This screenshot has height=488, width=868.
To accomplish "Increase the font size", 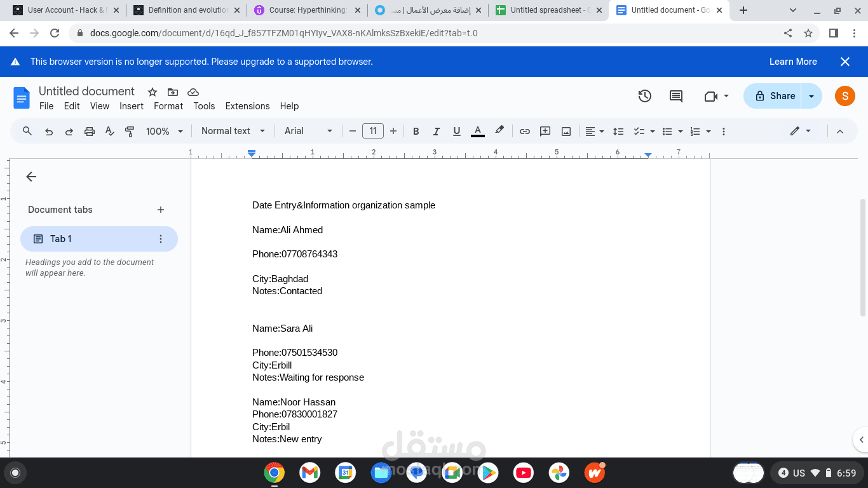I will pos(393,132).
